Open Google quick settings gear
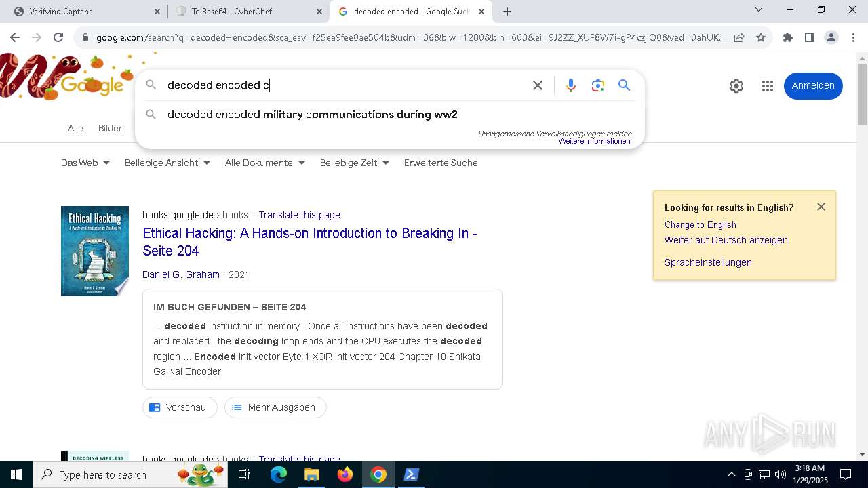The height and width of the screenshot is (488, 868). pos(736,86)
